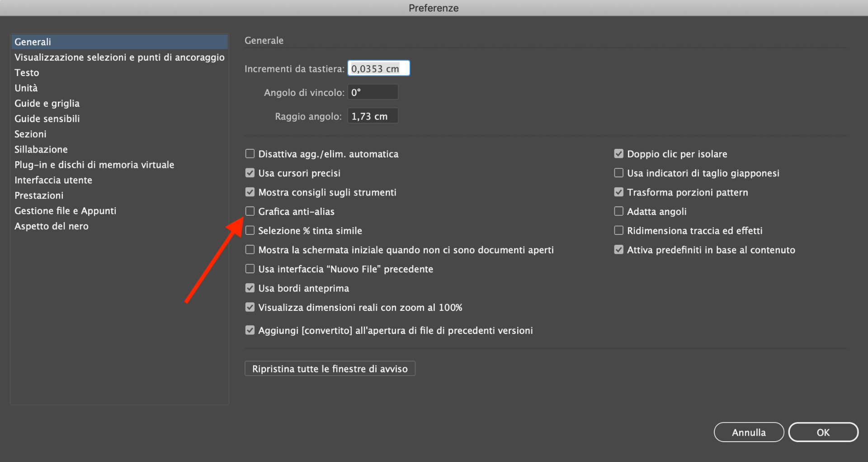Open the Aspetto del nero section
The image size is (868, 462).
[x=119, y=226]
